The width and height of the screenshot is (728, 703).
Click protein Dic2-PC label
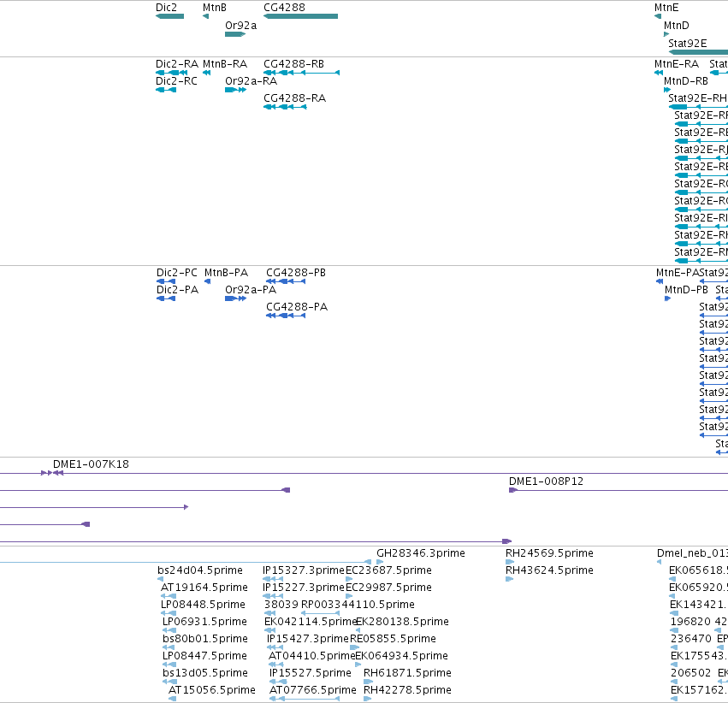[x=176, y=273]
